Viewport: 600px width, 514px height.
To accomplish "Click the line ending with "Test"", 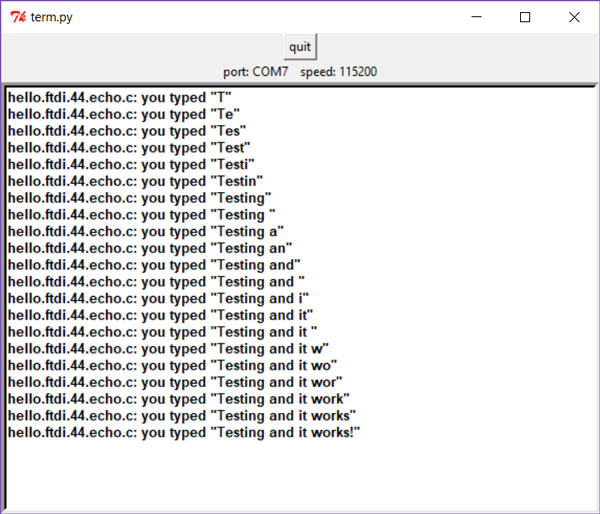I will (129, 148).
